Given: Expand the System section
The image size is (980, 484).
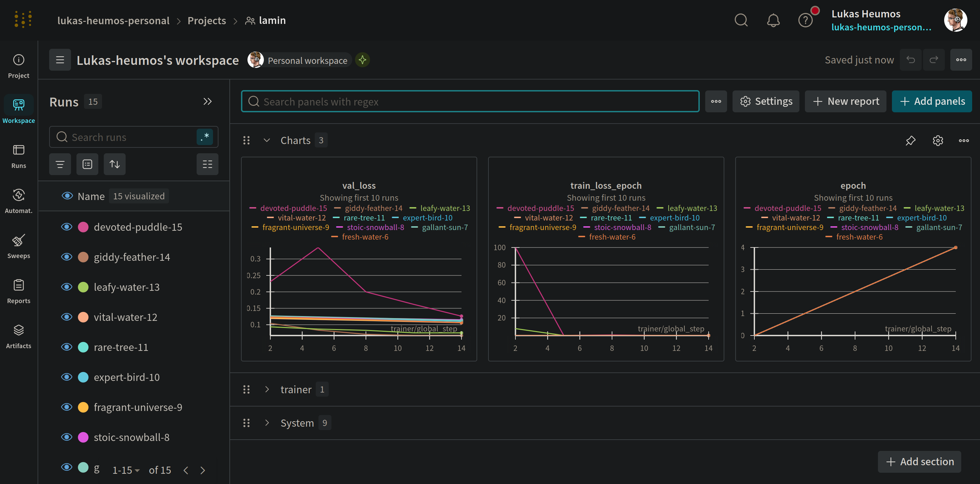Looking at the screenshot, I should tap(267, 423).
